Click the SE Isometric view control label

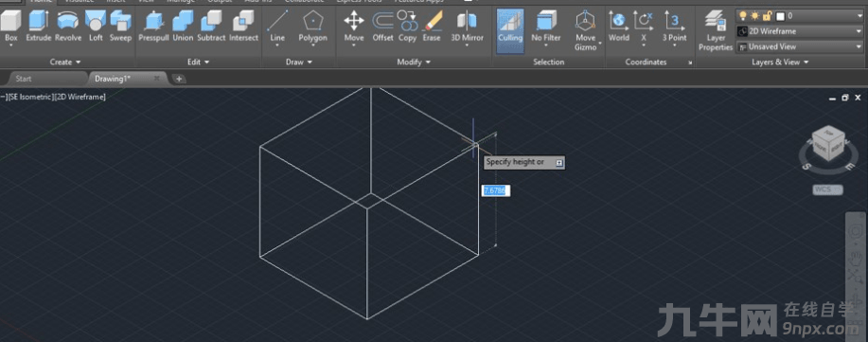point(30,97)
